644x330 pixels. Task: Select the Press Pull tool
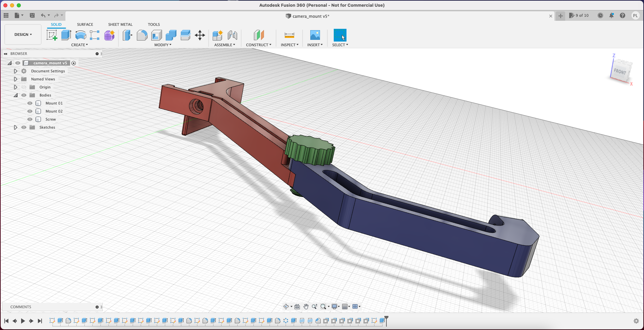click(x=127, y=35)
